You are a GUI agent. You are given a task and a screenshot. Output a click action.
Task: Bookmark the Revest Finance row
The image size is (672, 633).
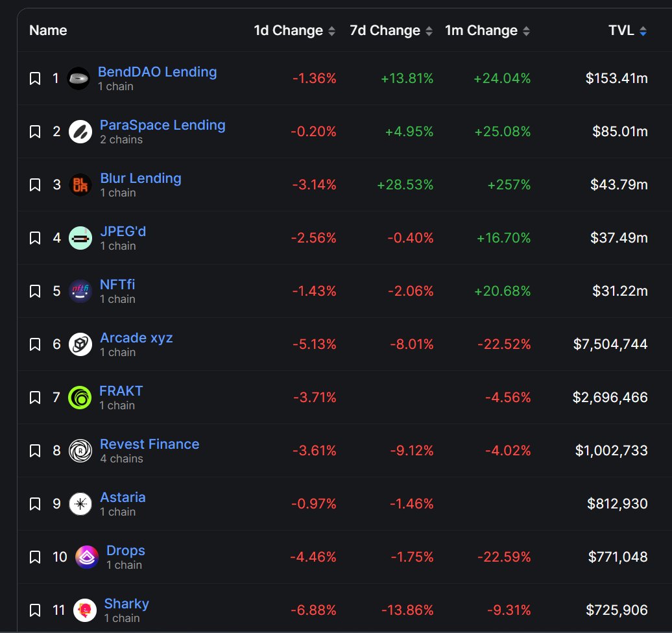[x=35, y=450]
